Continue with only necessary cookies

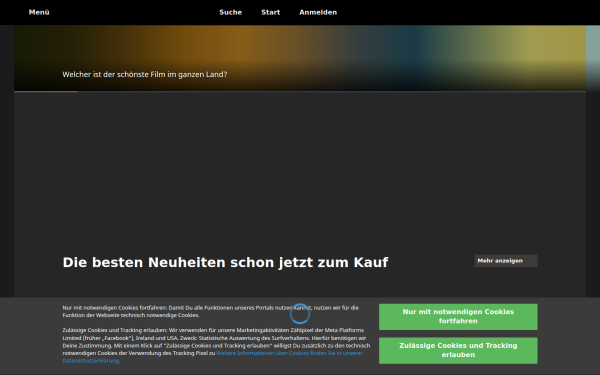[x=458, y=316]
